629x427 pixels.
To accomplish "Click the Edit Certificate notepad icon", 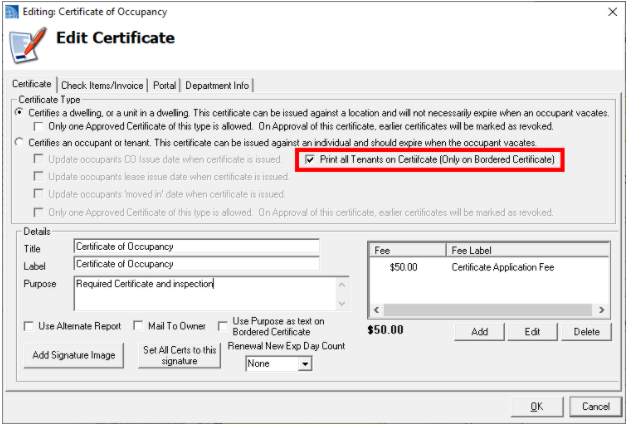I will [x=27, y=45].
